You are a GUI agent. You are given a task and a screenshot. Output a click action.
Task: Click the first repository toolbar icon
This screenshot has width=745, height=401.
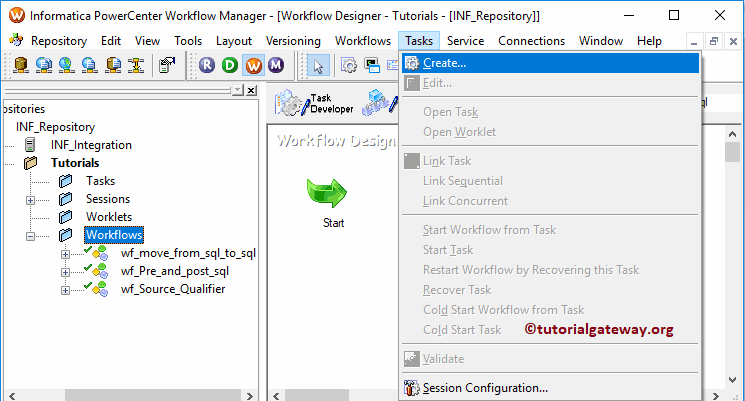(x=20, y=65)
